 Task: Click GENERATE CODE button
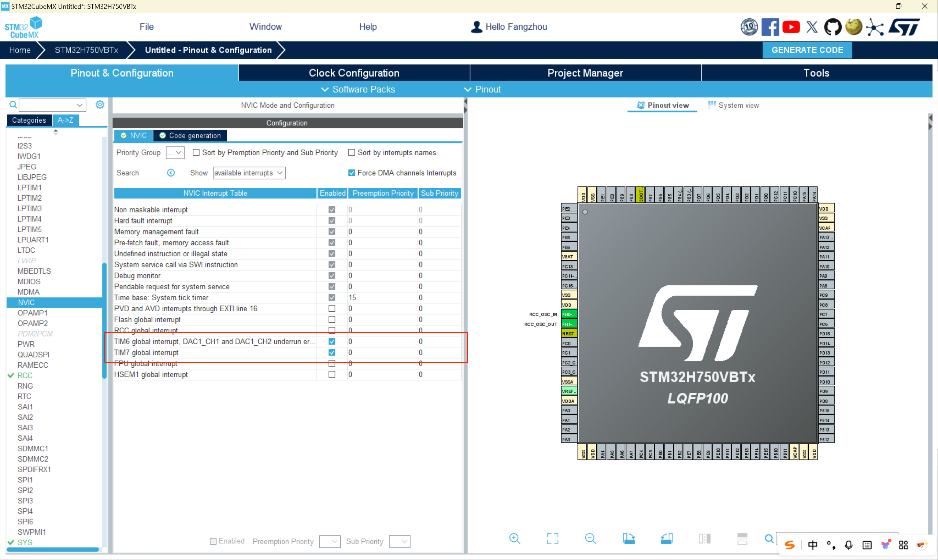click(x=807, y=50)
